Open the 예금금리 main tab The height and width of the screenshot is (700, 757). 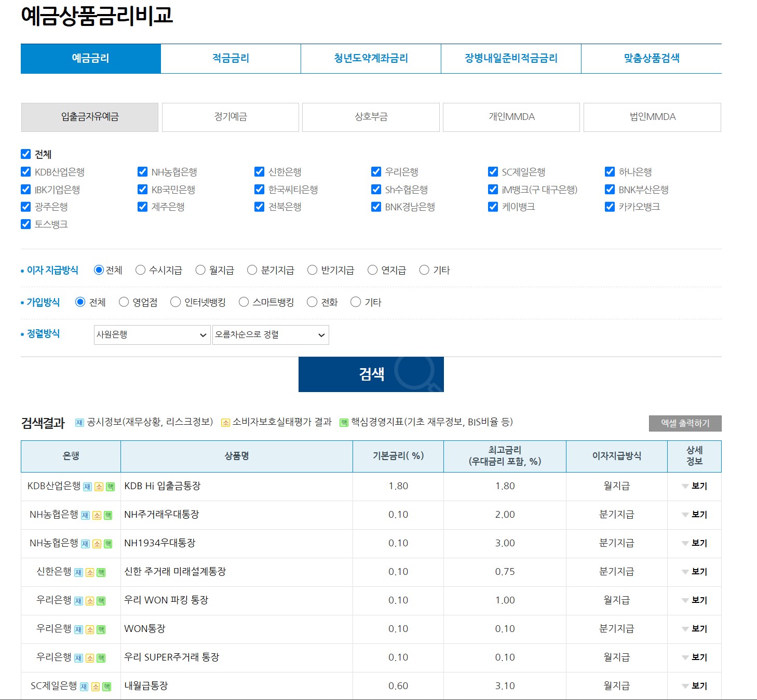(x=91, y=59)
